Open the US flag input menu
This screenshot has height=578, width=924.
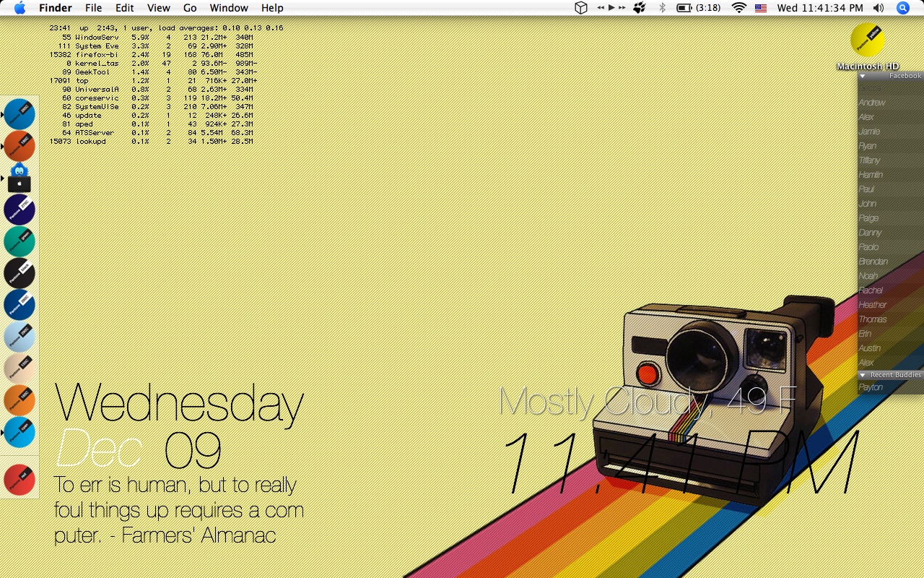pos(761,8)
